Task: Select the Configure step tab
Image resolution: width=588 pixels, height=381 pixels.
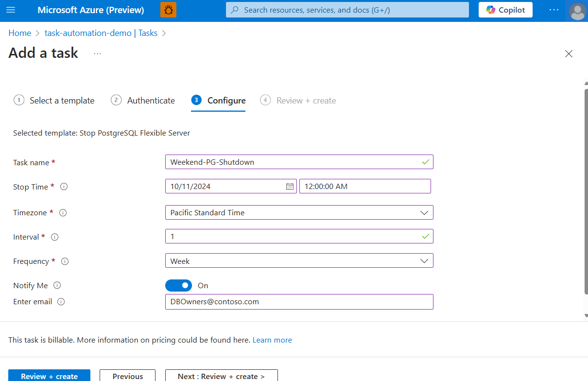Action: coord(218,101)
